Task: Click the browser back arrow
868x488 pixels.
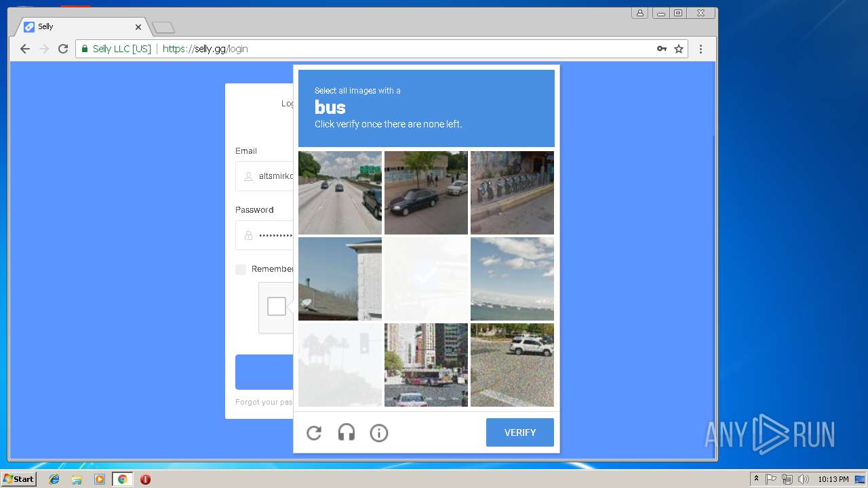Action: point(25,49)
